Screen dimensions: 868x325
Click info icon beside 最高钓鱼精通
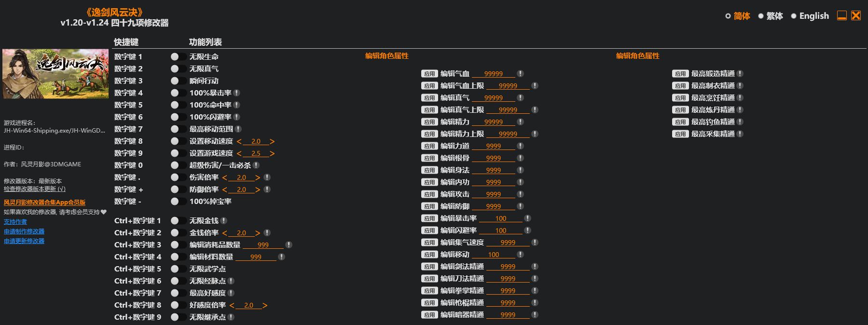coord(740,122)
